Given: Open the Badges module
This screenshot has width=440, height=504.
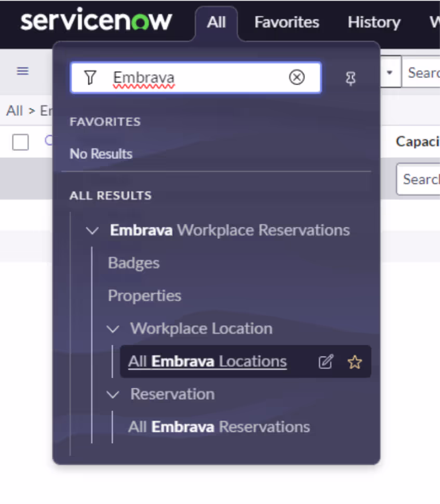Looking at the screenshot, I should click(134, 263).
